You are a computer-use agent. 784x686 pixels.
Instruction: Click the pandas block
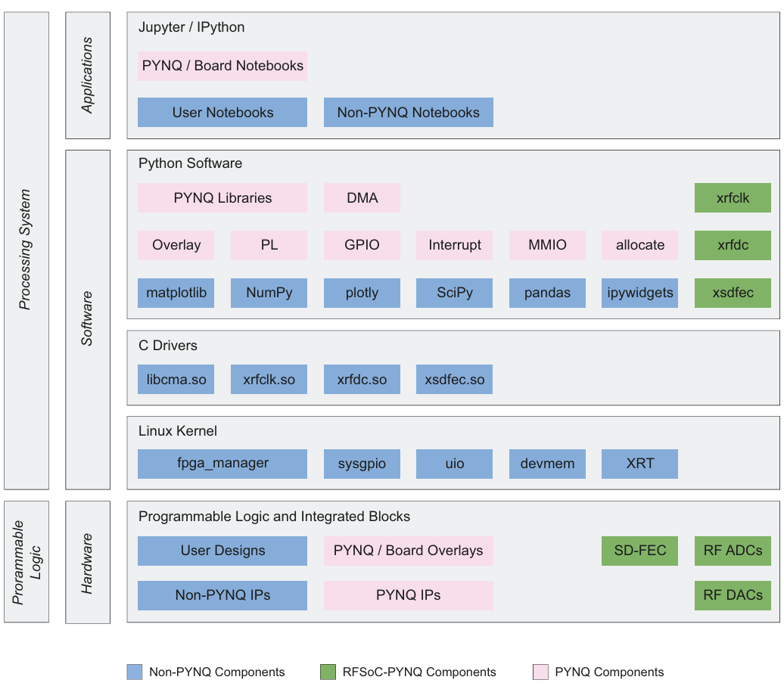coord(547,293)
